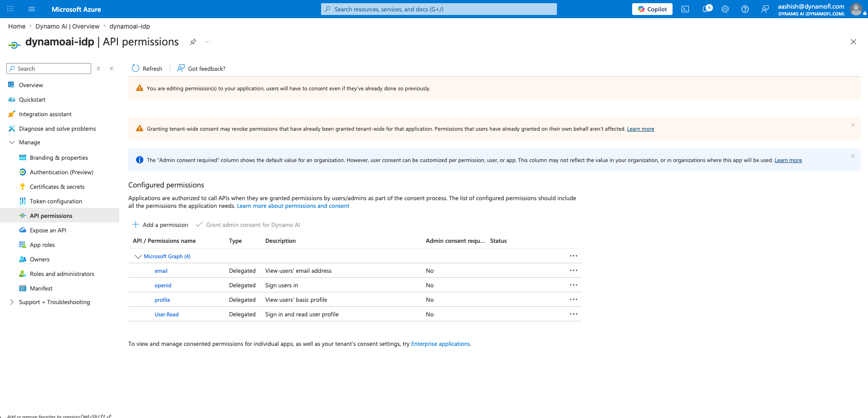This screenshot has width=868, height=418.
Task: Click the dynamoai-idp breadcrumb
Action: pyautogui.click(x=130, y=26)
